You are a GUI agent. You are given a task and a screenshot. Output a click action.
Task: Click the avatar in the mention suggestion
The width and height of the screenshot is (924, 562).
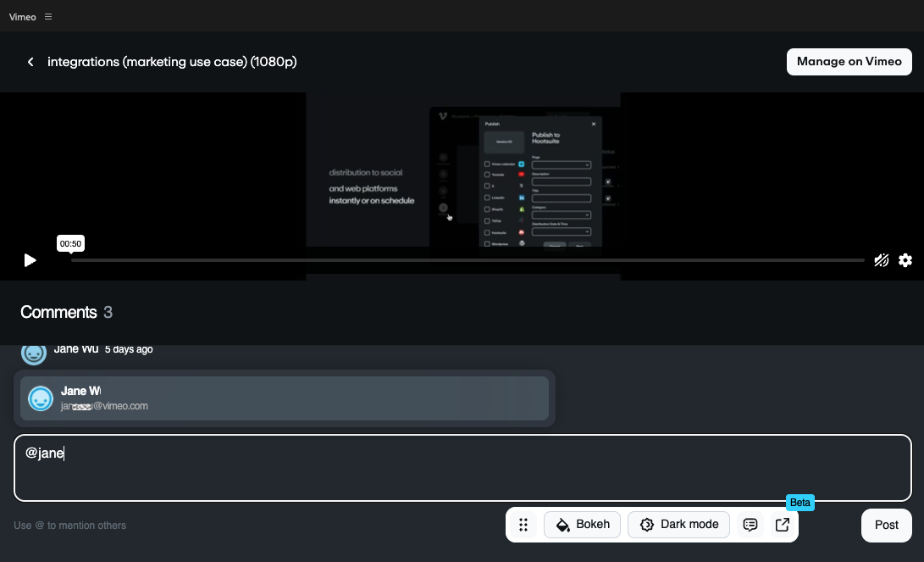pyautogui.click(x=41, y=398)
